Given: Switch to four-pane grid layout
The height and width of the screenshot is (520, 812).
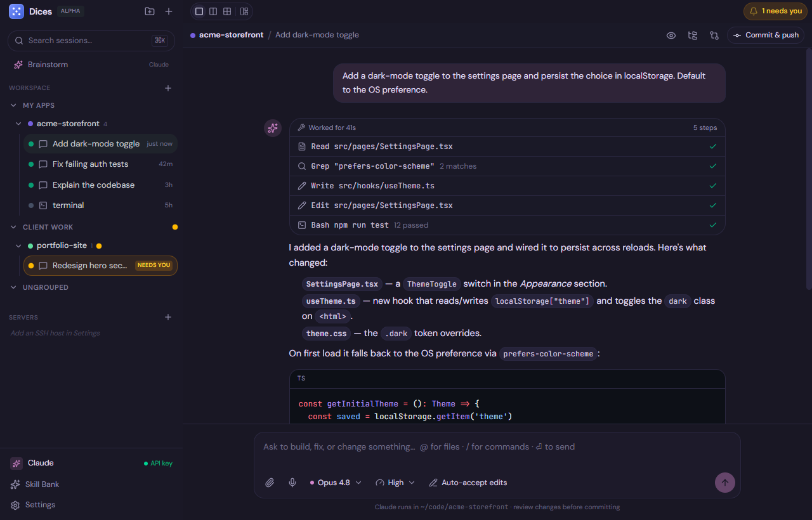Looking at the screenshot, I should click(x=227, y=11).
